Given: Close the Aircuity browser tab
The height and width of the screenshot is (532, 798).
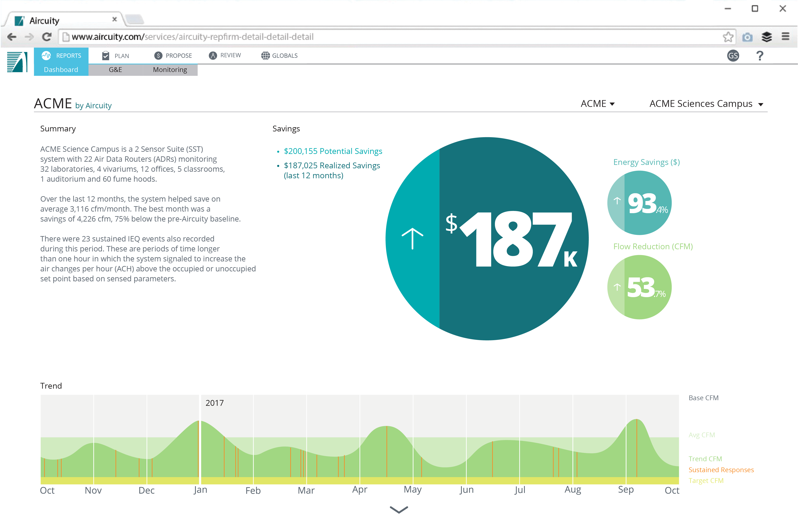Looking at the screenshot, I should (114, 19).
